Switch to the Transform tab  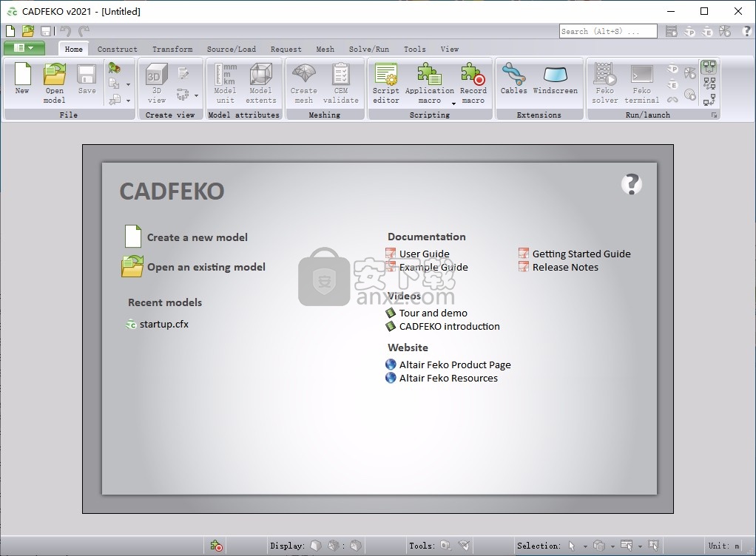[x=172, y=49]
